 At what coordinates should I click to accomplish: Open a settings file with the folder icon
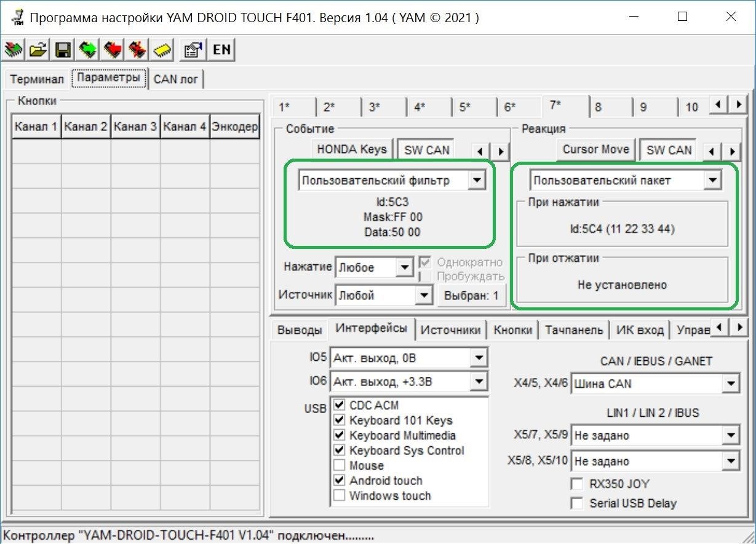(x=38, y=50)
